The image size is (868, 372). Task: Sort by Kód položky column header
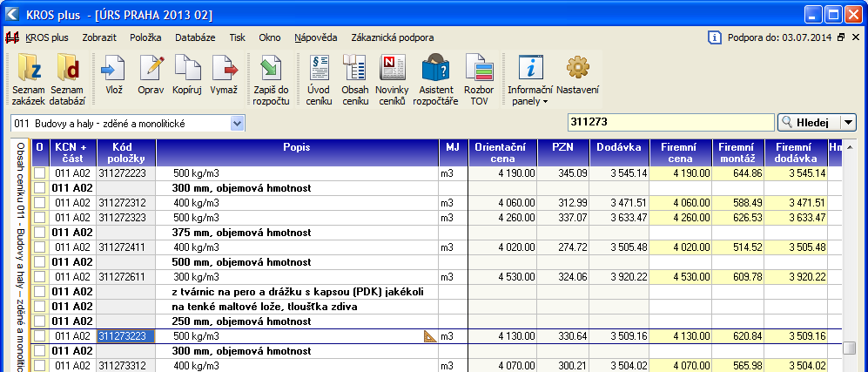coord(127,152)
